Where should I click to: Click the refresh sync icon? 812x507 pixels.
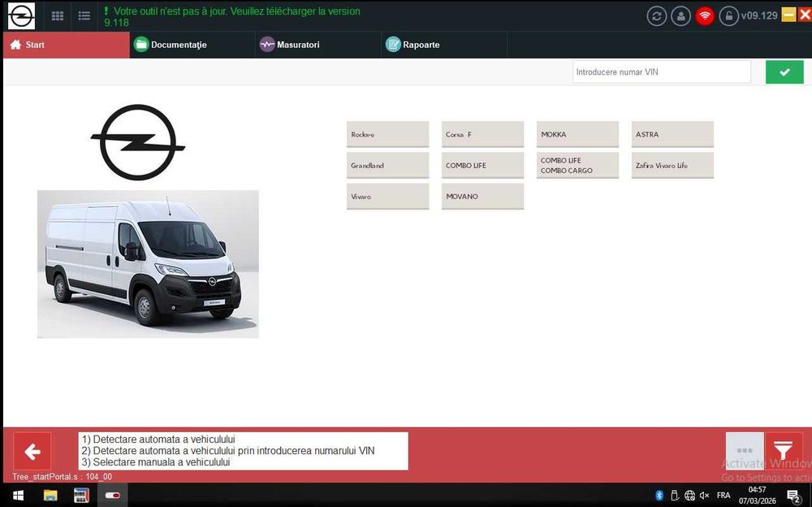[x=657, y=16]
